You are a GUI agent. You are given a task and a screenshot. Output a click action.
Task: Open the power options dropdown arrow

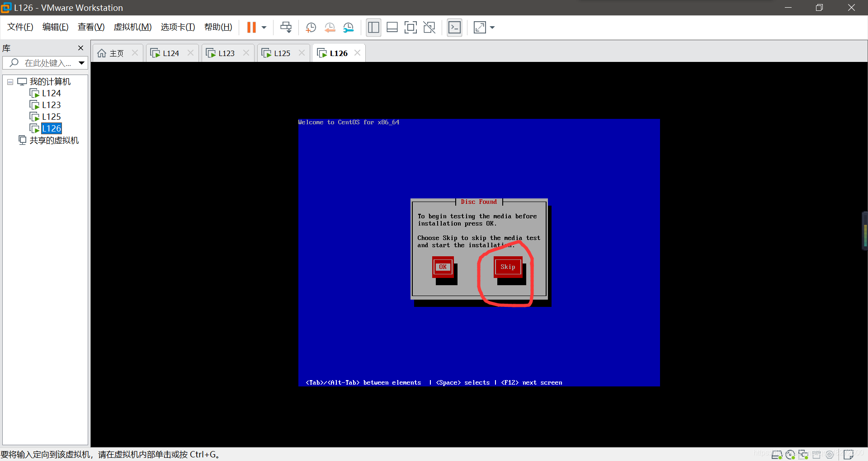click(x=264, y=28)
